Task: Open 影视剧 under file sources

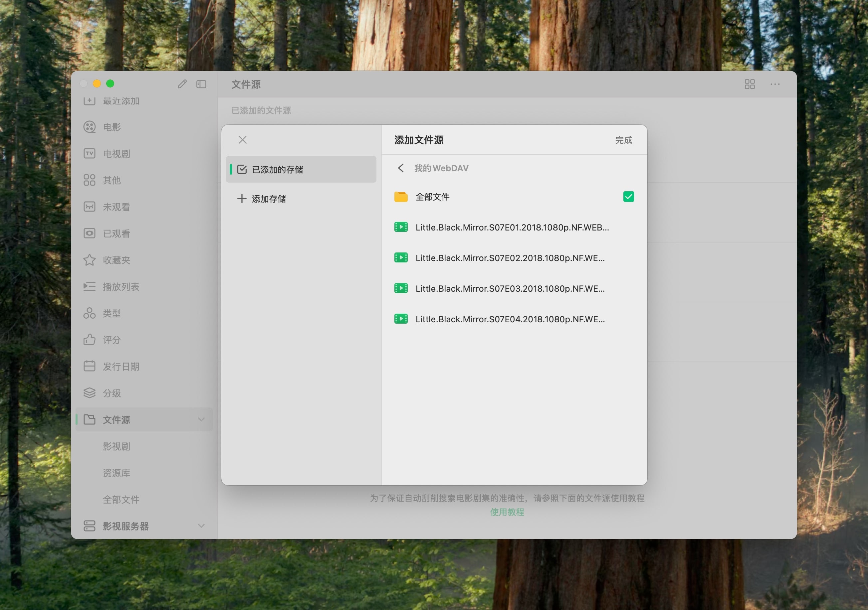Action: point(116,446)
